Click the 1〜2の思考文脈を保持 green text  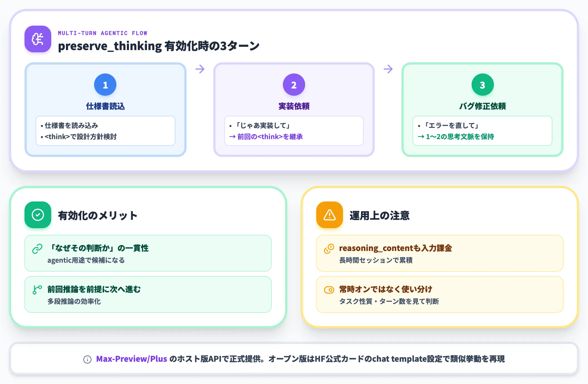coord(456,137)
